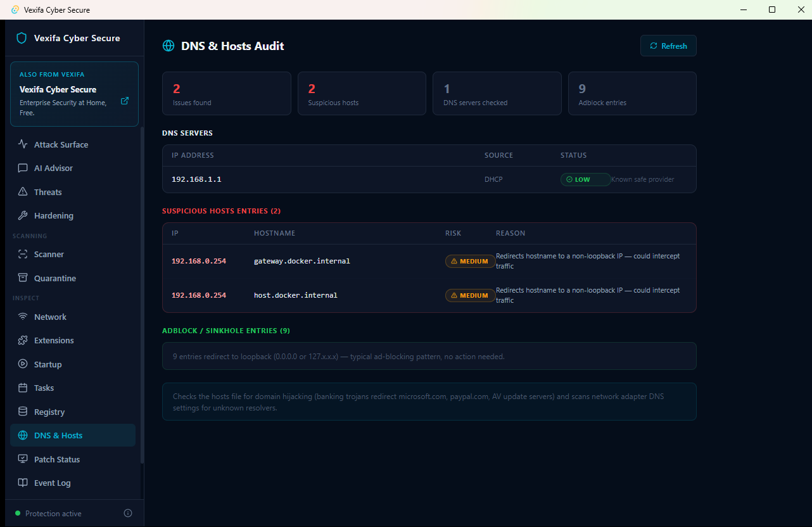Image resolution: width=812 pixels, height=527 pixels.
Task: Click the IP in host.docker.internal row
Action: point(199,295)
